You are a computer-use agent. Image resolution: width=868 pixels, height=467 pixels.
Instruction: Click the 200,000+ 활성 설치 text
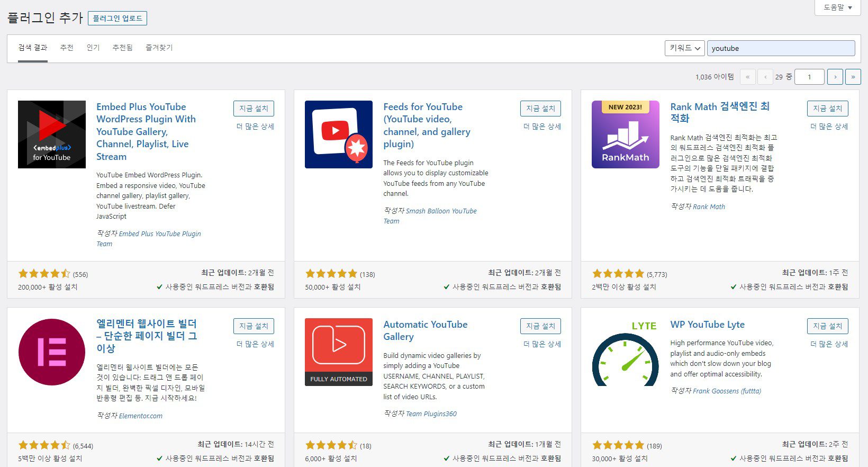point(48,287)
